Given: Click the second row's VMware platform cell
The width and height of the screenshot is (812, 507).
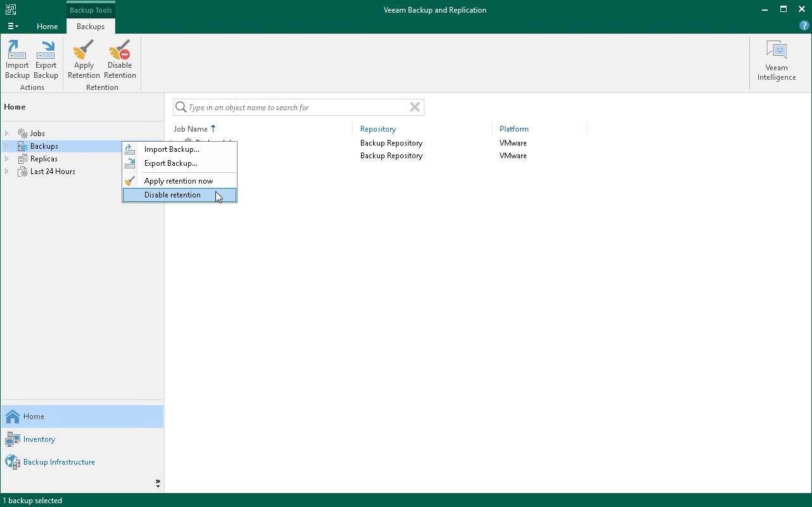Looking at the screenshot, I should (x=513, y=156).
